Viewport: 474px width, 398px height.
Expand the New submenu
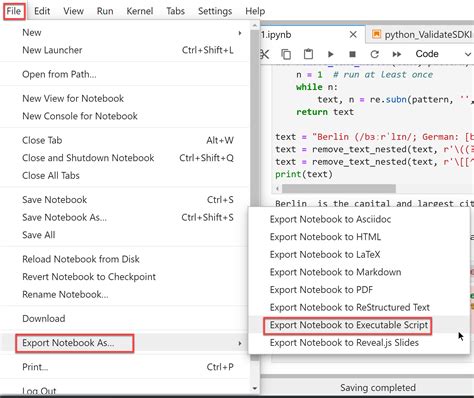pos(125,33)
